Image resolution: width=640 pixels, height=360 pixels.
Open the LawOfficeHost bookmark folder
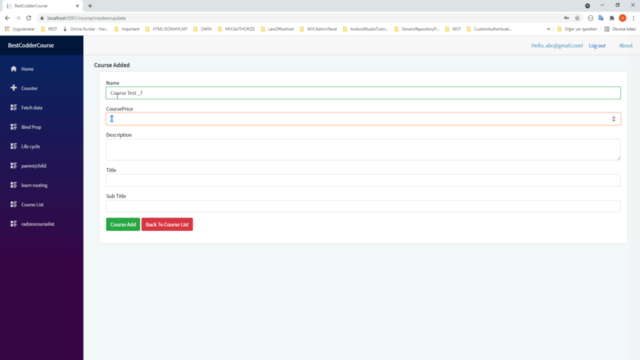(277, 29)
